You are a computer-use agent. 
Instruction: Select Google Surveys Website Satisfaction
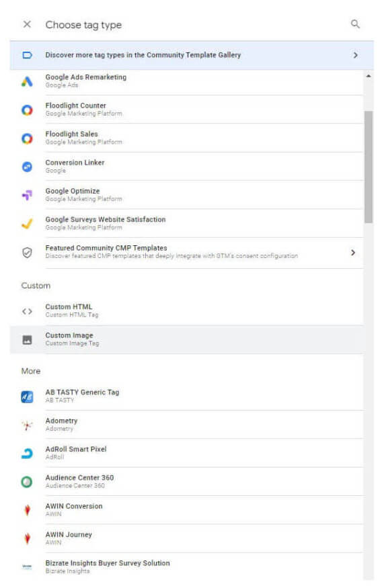click(x=186, y=224)
